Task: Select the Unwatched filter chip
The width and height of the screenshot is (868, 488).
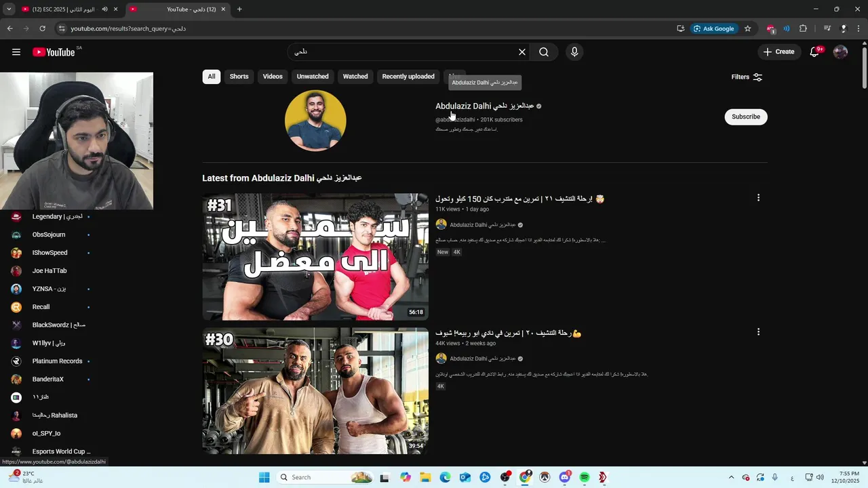Action: (313, 77)
